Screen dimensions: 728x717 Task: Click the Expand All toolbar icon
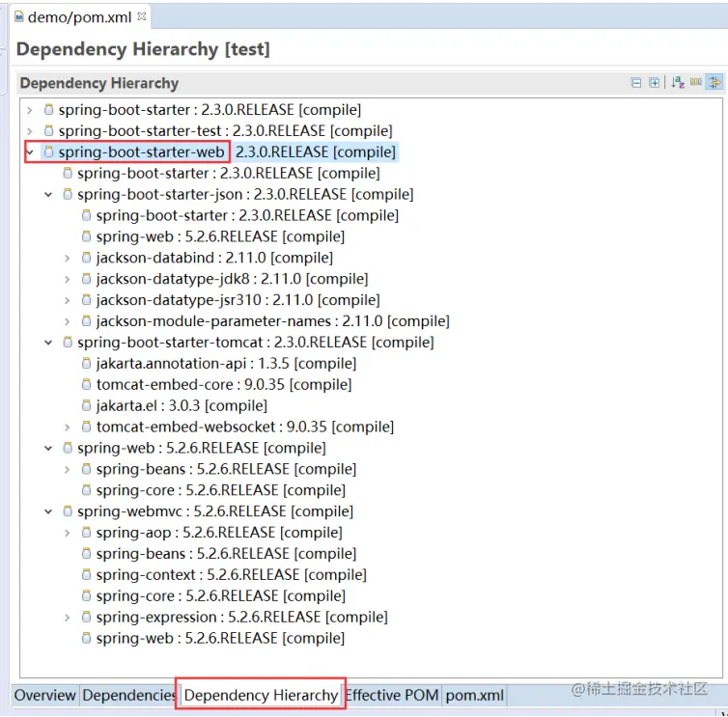tap(654, 83)
